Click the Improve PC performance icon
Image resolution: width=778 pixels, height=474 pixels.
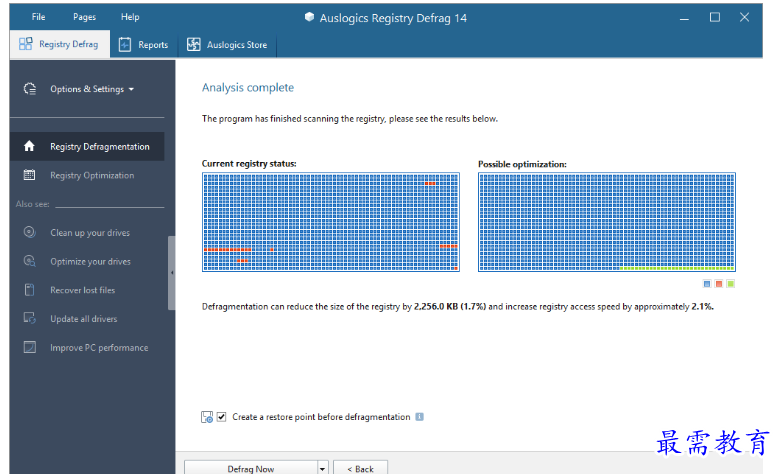30,347
